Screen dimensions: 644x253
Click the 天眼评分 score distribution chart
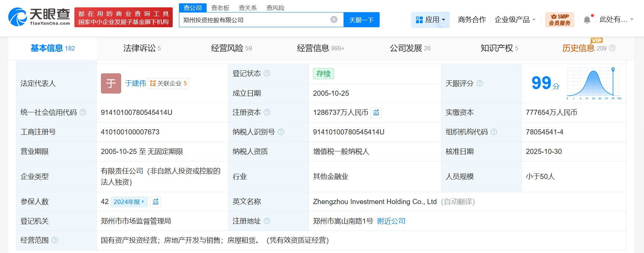point(594,84)
